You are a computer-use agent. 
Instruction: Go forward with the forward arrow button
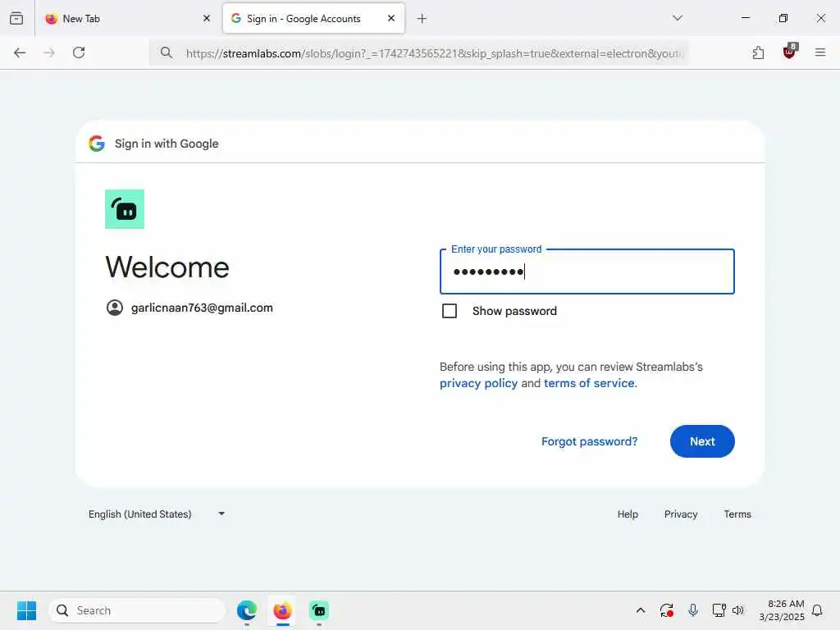49,52
